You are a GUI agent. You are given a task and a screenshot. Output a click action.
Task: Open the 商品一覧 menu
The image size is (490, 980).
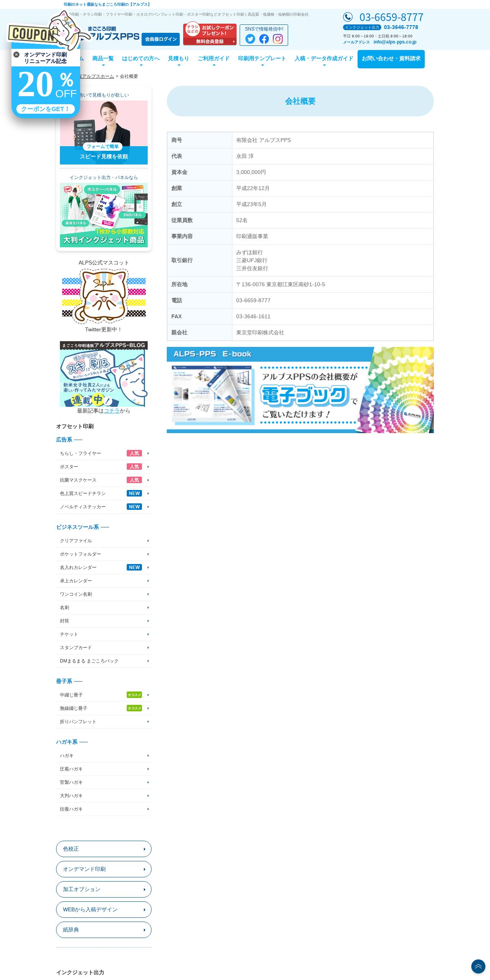(x=103, y=59)
